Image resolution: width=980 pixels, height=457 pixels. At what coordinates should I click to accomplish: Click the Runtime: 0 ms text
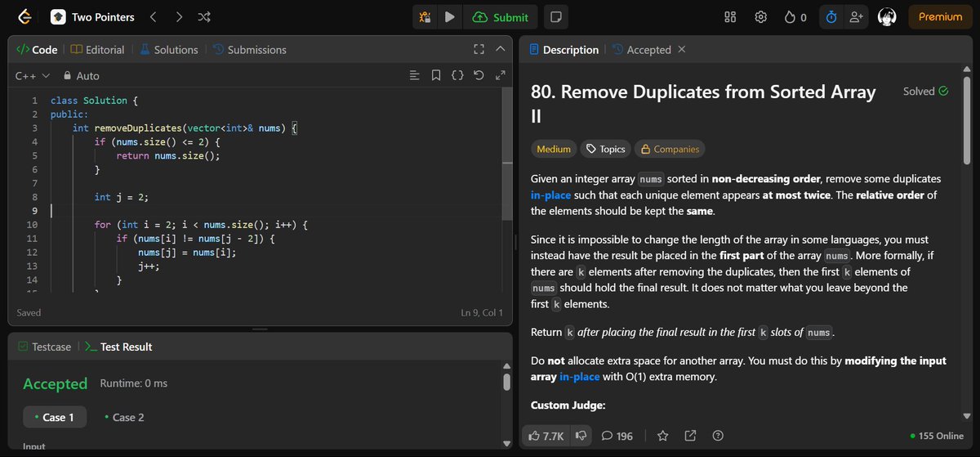133,383
